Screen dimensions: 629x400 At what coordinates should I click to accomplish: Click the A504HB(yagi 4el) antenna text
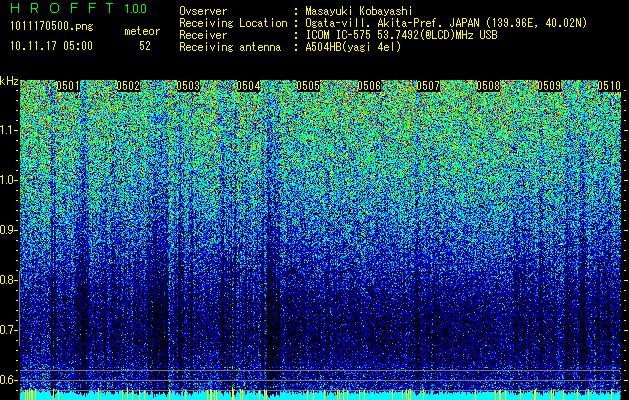(353, 47)
